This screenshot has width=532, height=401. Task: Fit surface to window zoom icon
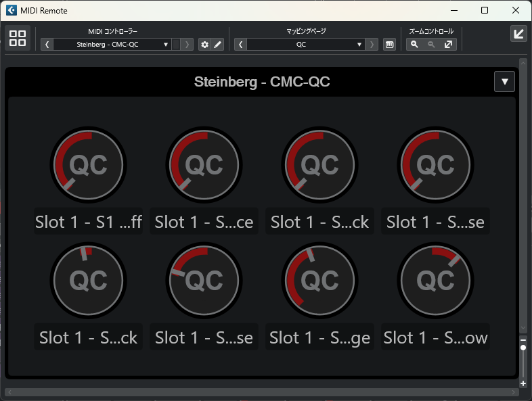448,45
